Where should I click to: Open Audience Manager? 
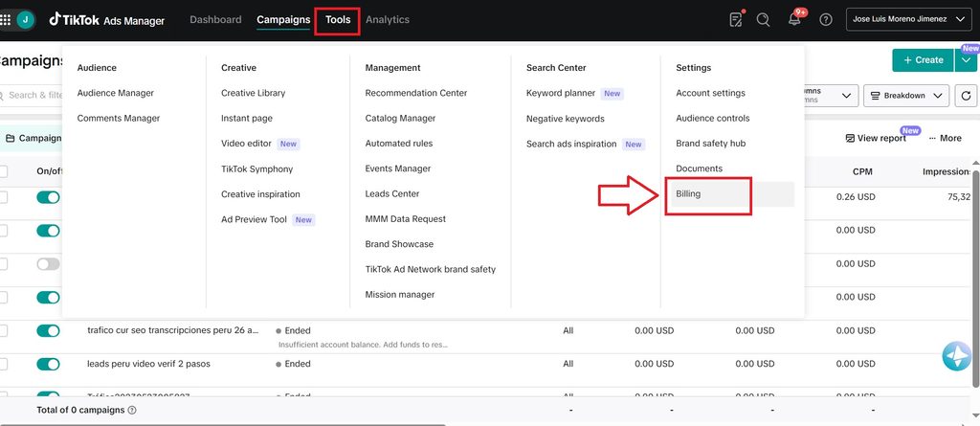116,93
